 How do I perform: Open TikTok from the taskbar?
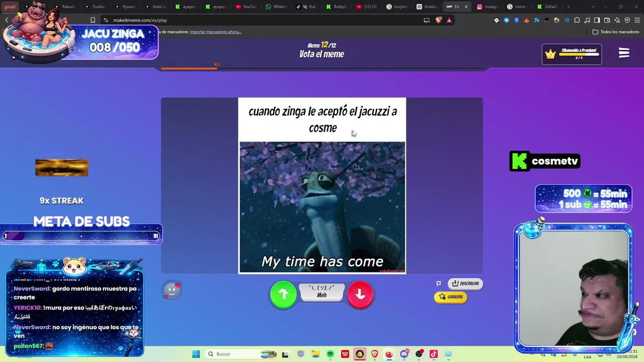pyautogui.click(x=434, y=354)
